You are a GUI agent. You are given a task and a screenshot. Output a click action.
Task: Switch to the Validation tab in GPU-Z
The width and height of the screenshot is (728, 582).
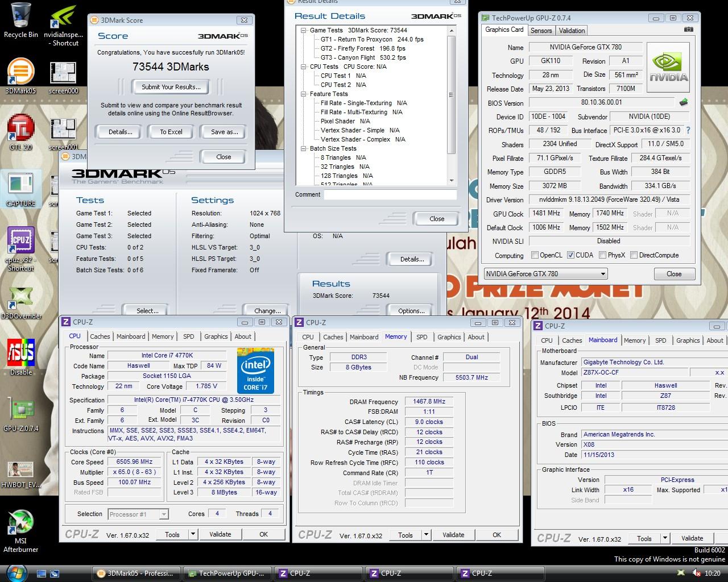572,31
